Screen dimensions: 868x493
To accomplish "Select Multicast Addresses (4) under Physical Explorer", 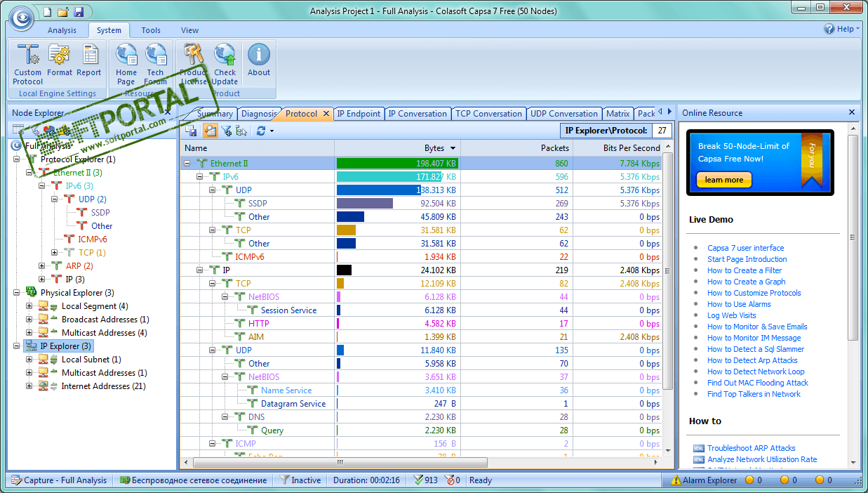I will pos(104,333).
